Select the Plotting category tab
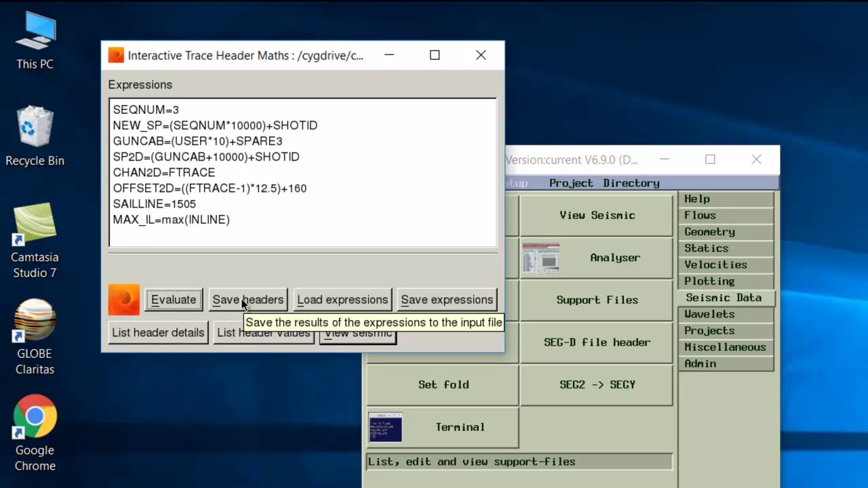 click(x=726, y=281)
